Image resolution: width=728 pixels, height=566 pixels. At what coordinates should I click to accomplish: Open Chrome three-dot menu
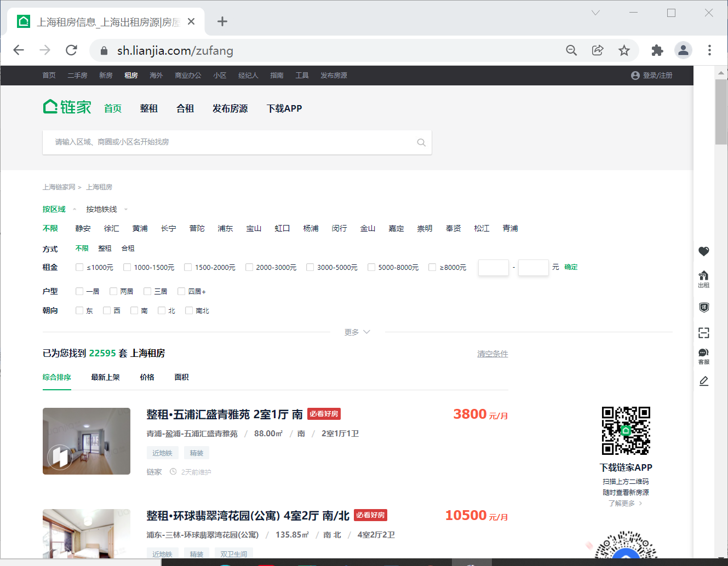[709, 50]
